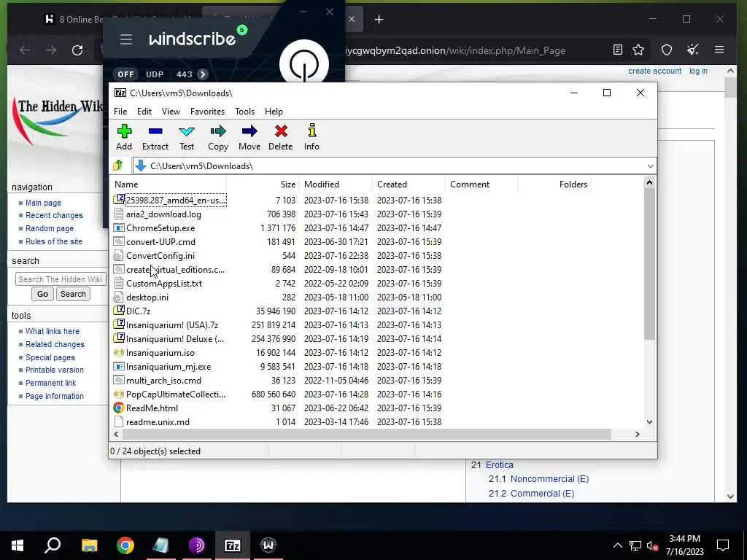The image size is (747, 560).
Task: Open the Favorites menu
Action: [x=207, y=112]
